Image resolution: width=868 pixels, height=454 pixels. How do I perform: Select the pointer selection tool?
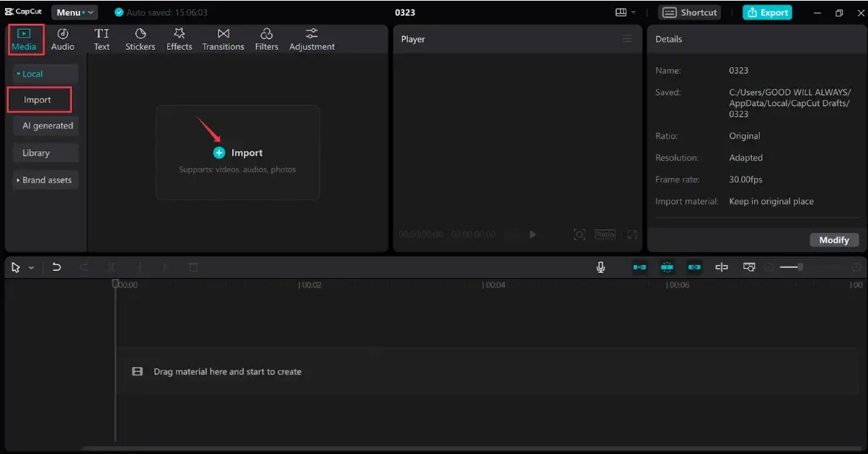[x=17, y=267]
